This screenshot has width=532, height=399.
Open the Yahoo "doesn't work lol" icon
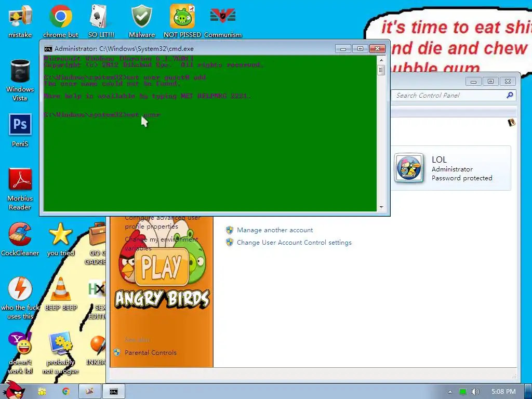click(x=20, y=353)
